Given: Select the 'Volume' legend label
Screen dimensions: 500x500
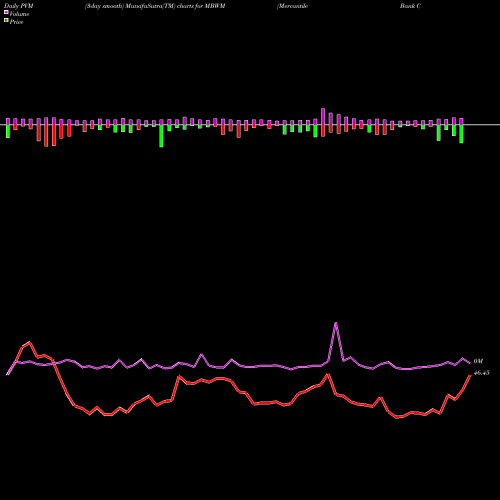Looking at the screenshot, I should (19, 14).
